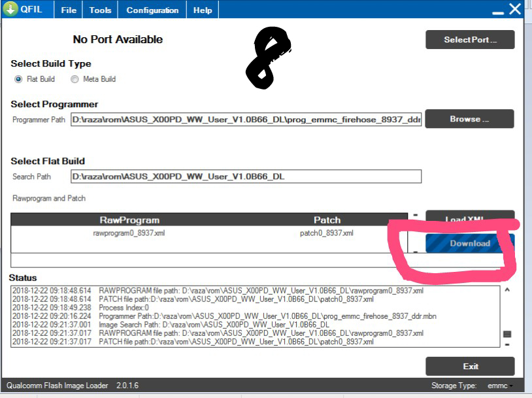The width and height of the screenshot is (532, 398).
Task: Start flashing with the Download button
Action: 470,243
